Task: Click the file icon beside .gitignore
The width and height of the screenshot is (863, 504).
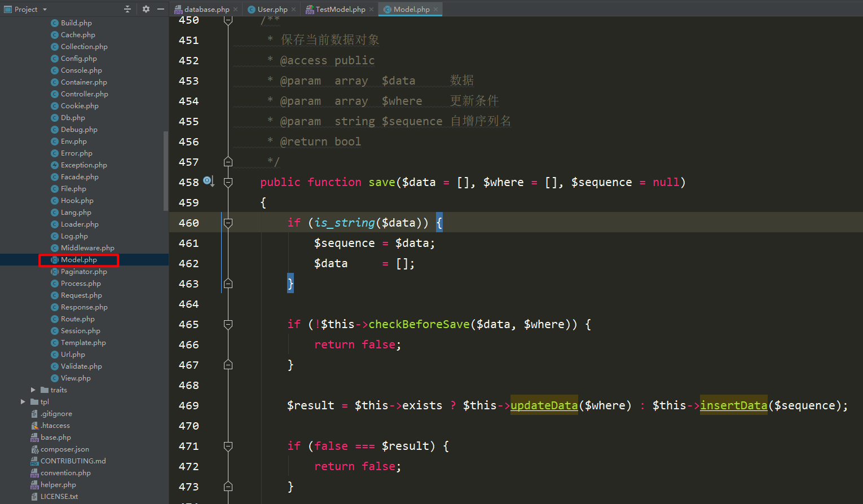Action: pyautogui.click(x=34, y=414)
